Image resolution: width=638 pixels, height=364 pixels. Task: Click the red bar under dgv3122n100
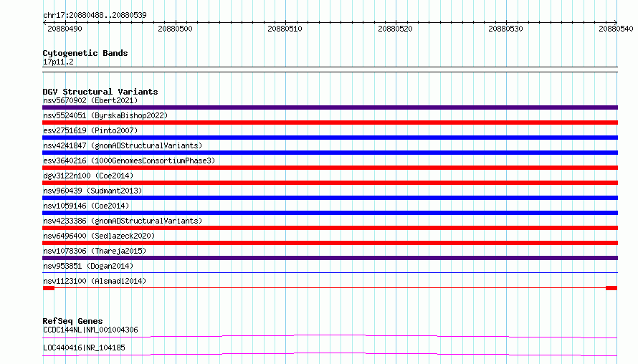pos(330,183)
